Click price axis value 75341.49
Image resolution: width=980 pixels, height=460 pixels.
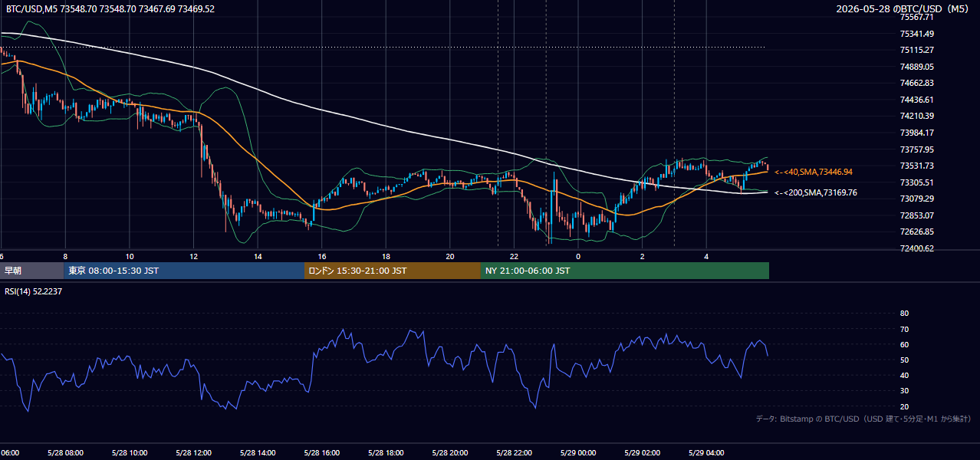(x=916, y=34)
